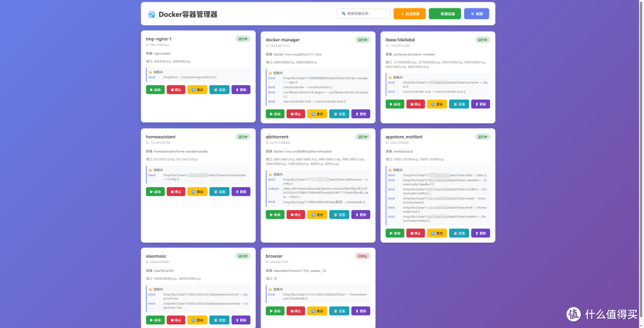Restart the browser container
644x328 pixels.
click(x=317, y=311)
